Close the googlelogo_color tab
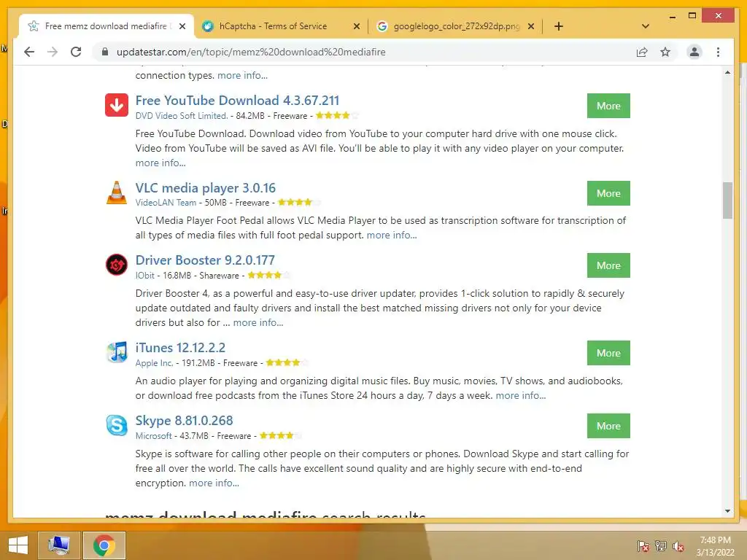747x560 pixels. tap(531, 26)
